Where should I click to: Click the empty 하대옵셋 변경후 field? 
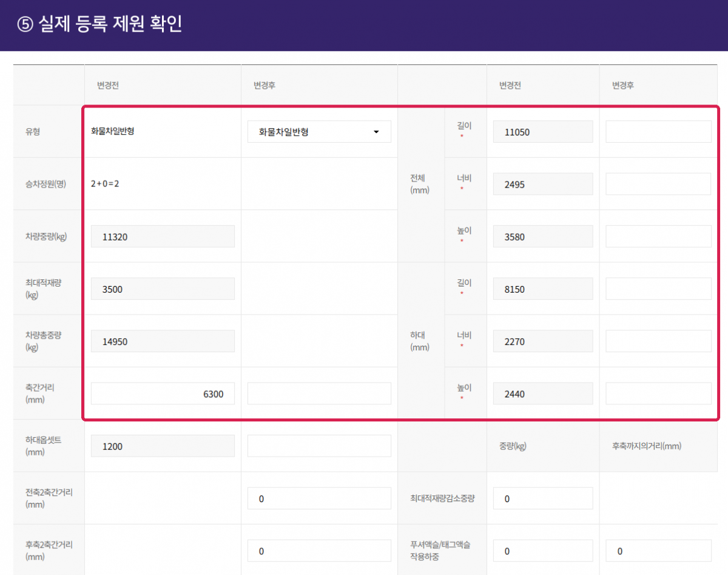pyautogui.click(x=319, y=446)
